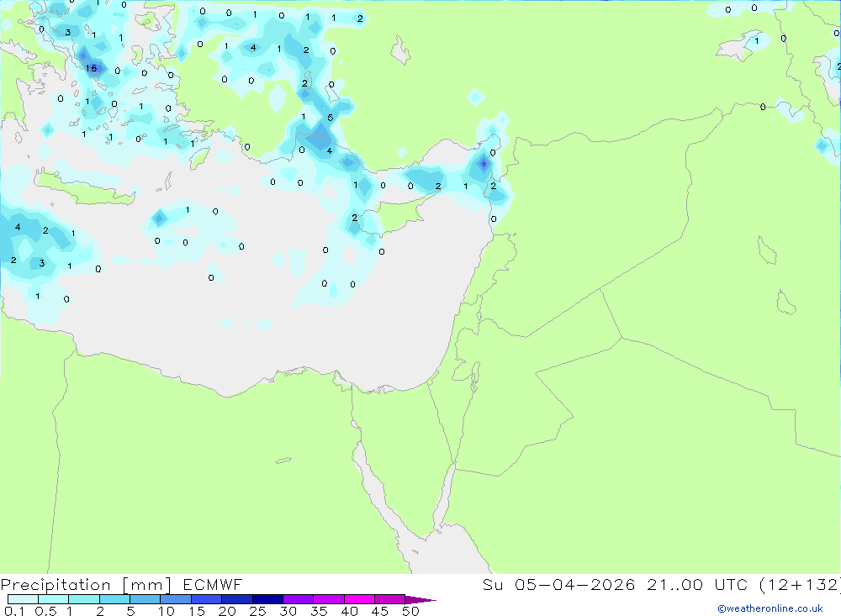Click the 15–20 mm legend swatch
The width and height of the screenshot is (841, 616).
(x=206, y=599)
